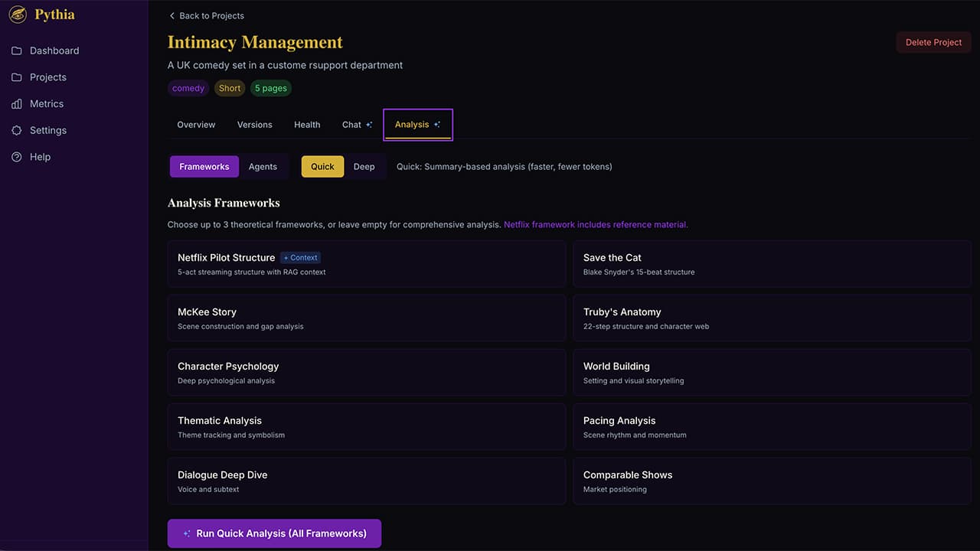Toggle to the Agents view
Image resolution: width=980 pixels, height=551 pixels.
point(263,167)
